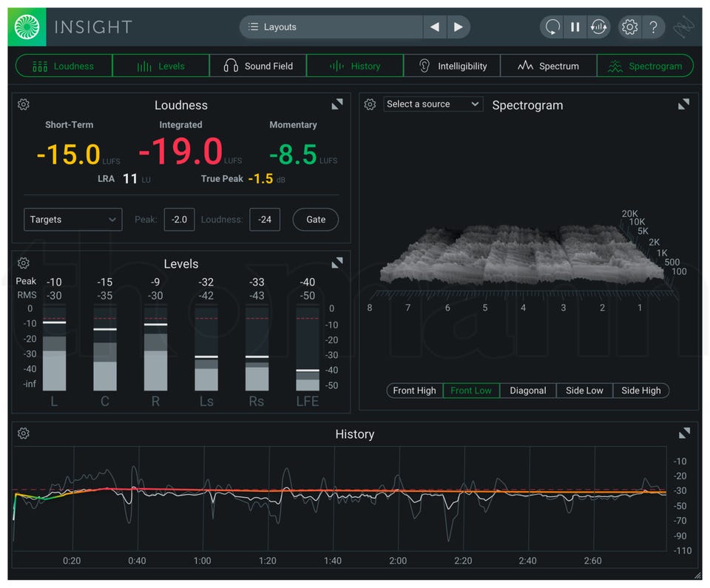Toggle the Sound Field module tab
Image resolution: width=710 pixels, height=588 pixels.
pyautogui.click(x=258, y=66)
